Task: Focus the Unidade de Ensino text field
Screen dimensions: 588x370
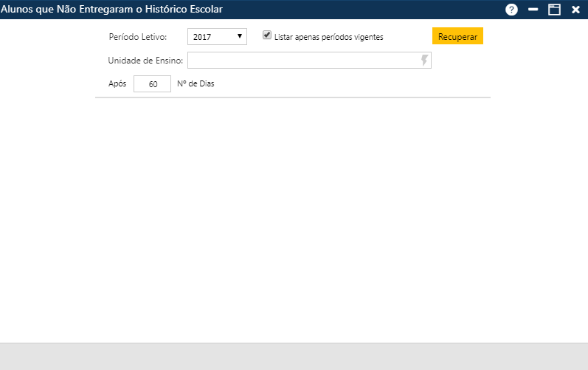Action: tap(302, 61)
